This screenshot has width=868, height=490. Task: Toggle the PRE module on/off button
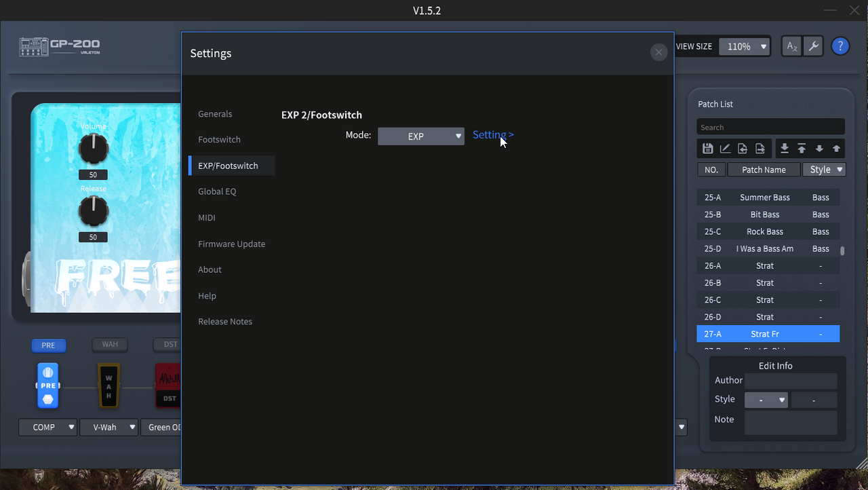(x=48, y=345)
